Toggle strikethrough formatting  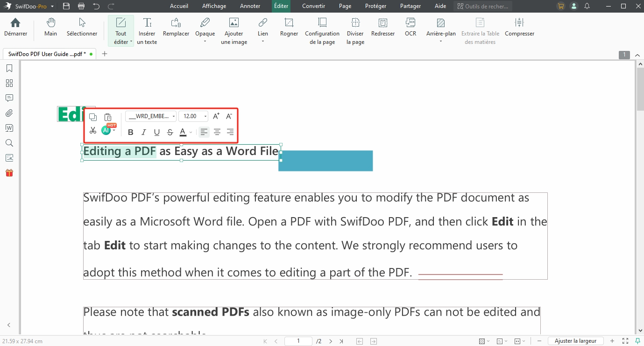[170, 132]
